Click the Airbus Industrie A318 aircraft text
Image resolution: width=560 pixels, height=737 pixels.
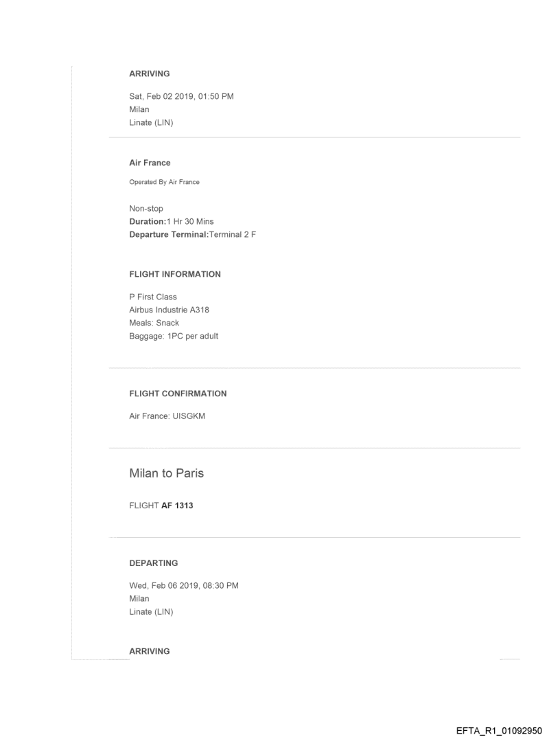click(169, 310)
